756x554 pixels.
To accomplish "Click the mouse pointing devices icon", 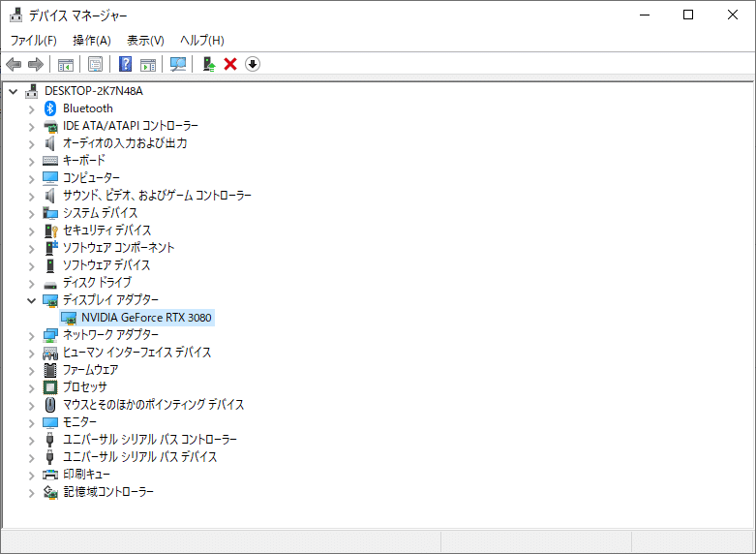I will tap(50, 405).
